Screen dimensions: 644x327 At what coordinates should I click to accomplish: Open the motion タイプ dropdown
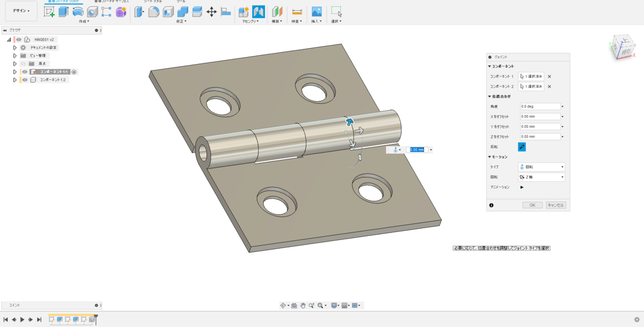point(541,167)
